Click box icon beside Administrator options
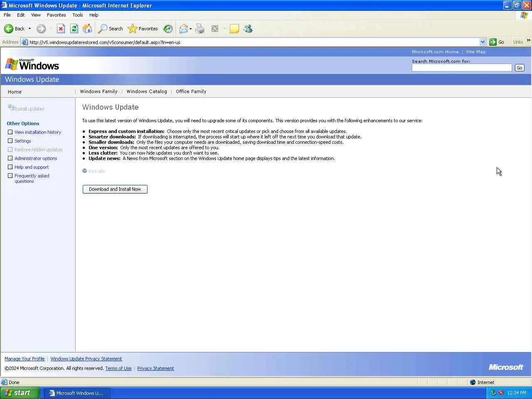Screen dimensions: 532x399 tap(10, 158)
